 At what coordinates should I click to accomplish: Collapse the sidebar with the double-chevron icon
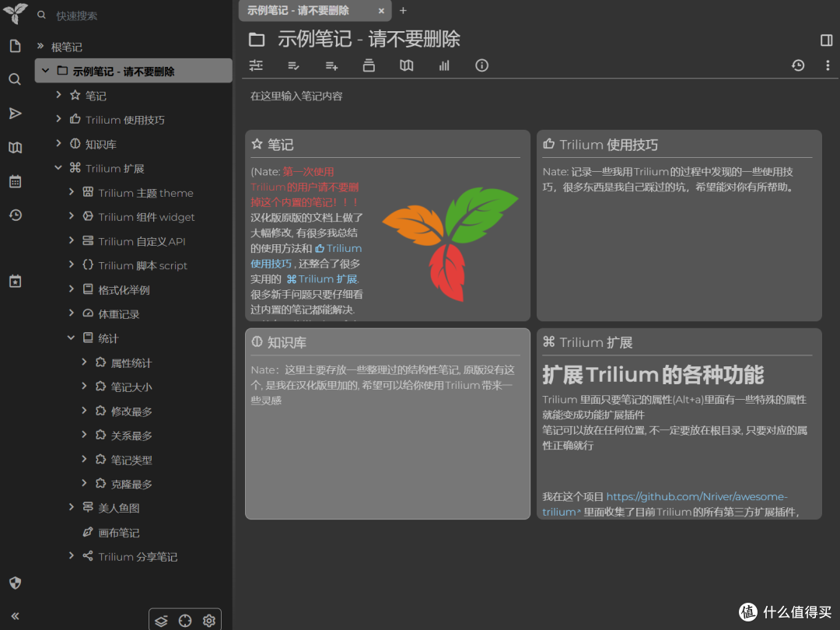(x=15, y=616)
